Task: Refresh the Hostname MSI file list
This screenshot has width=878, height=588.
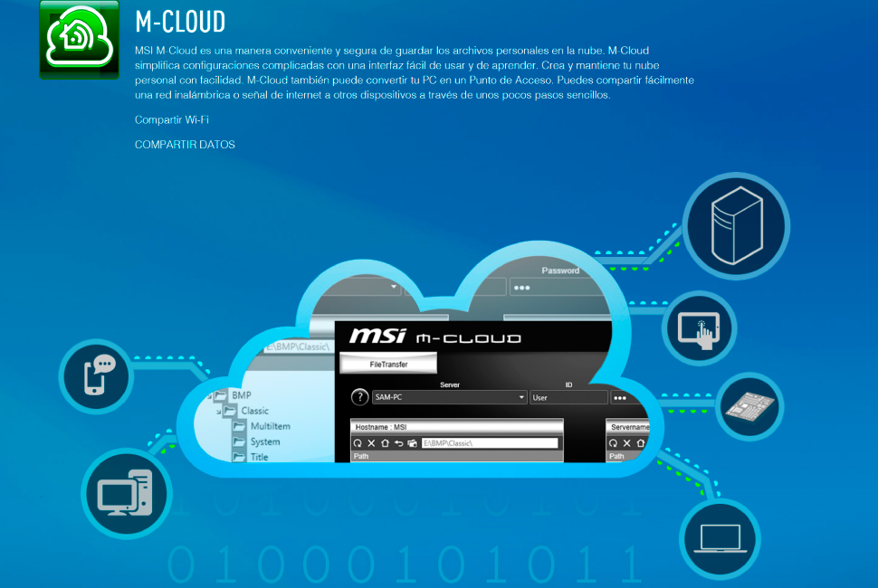Action: pos(358,443)
